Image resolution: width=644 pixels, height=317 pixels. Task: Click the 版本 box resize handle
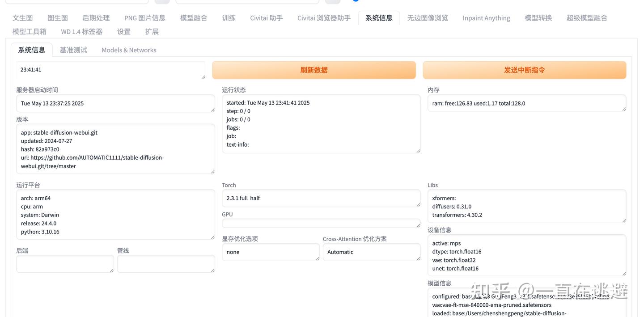point(212,171)
